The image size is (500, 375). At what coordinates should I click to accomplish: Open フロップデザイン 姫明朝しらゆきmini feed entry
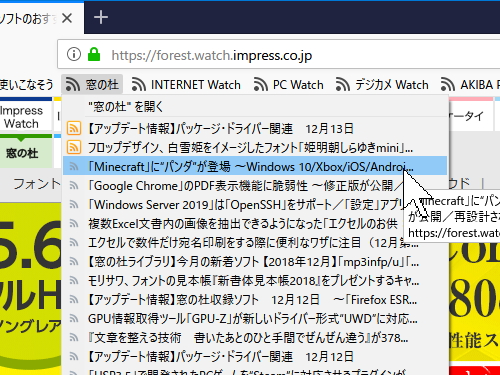coord(255,147)
